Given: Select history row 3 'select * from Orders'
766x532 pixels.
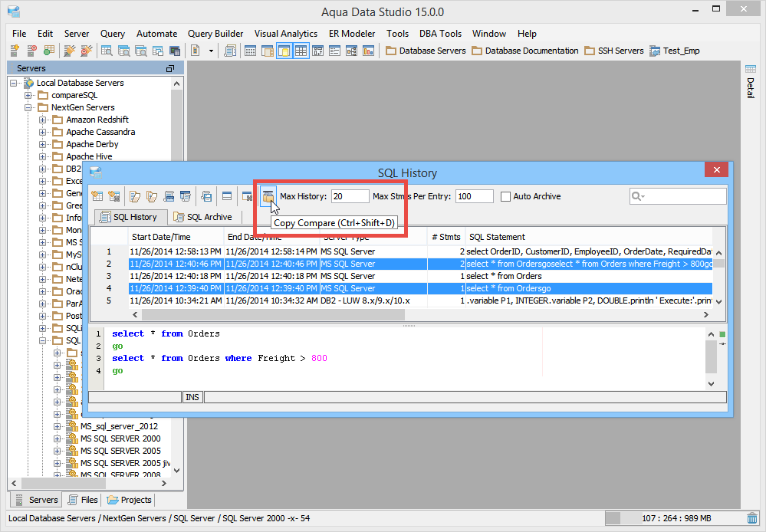Looking at the screenshot, I should tap(420, 276).
